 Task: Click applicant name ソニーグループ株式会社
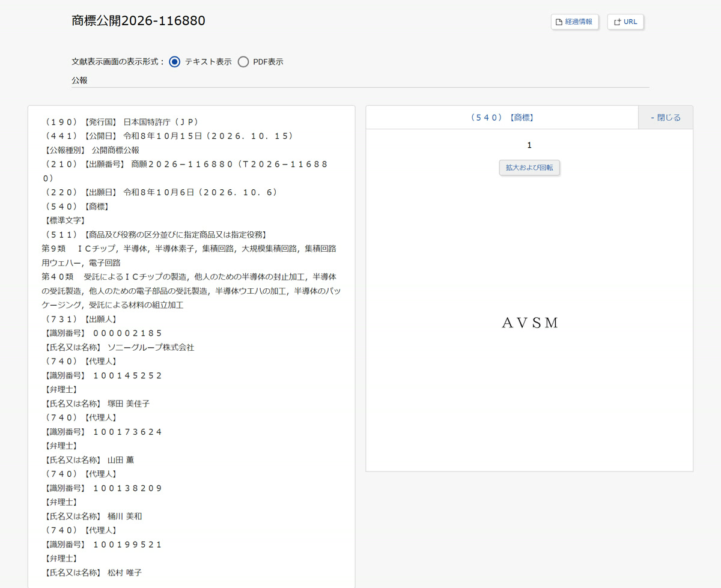151,347
